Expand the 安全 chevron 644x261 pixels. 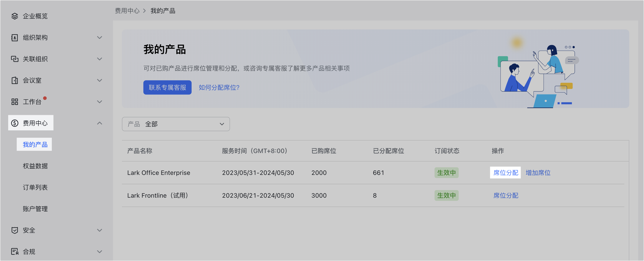click(x=100, y=230)
